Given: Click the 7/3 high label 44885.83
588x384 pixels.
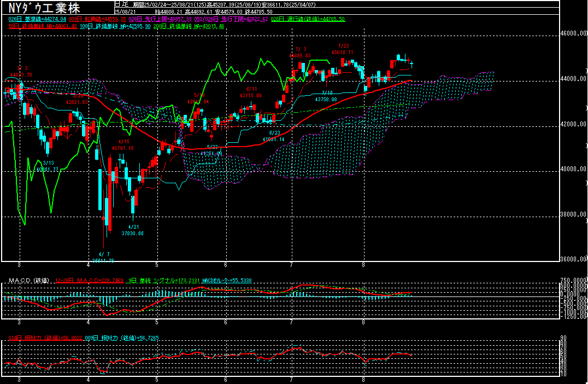Looking at the screenshot, I should click(300, 56).
